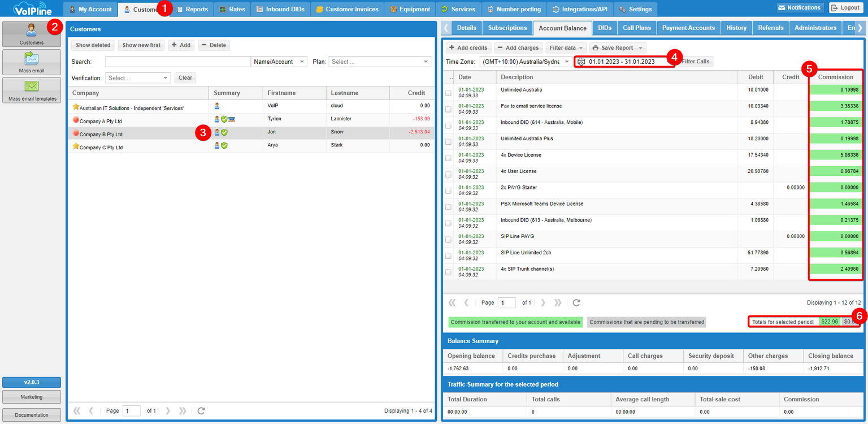Click Show deleted customers button

pyautogui.click(x=93, y=45)
